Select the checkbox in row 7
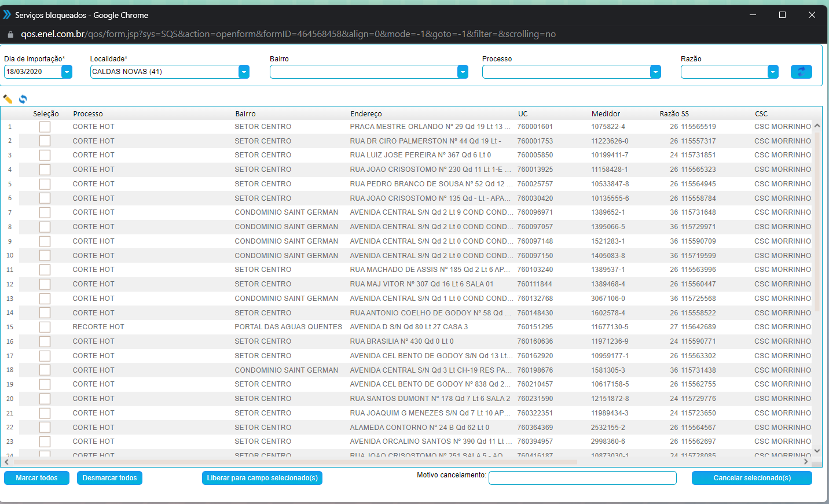The width and height of the screenshot is (829, 504). click(x=45, y=212)
